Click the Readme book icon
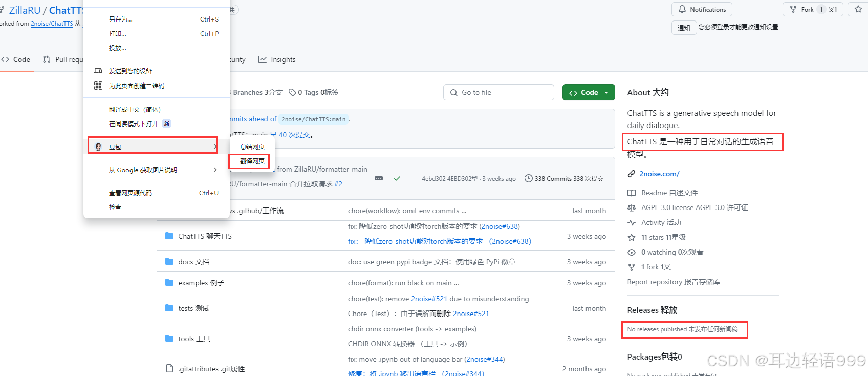Viewport: 868px width, 376px height. (632, 193)
